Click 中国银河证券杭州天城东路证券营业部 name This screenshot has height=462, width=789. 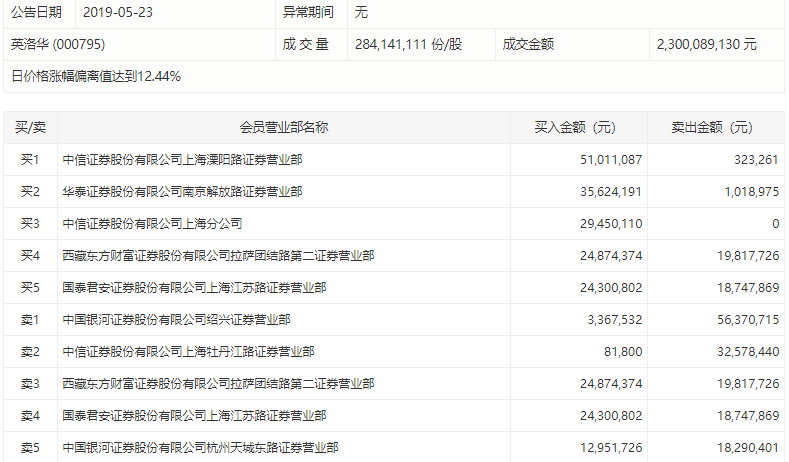point(200,447)
